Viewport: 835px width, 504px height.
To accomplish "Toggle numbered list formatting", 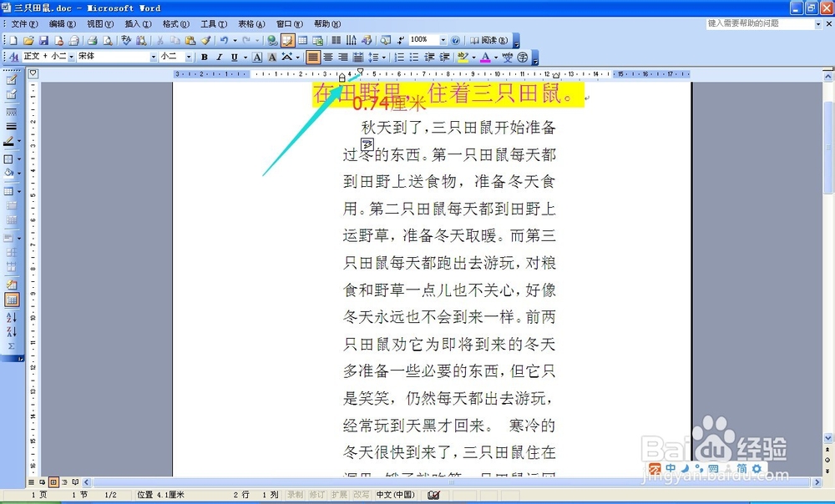I will (399, 57).
